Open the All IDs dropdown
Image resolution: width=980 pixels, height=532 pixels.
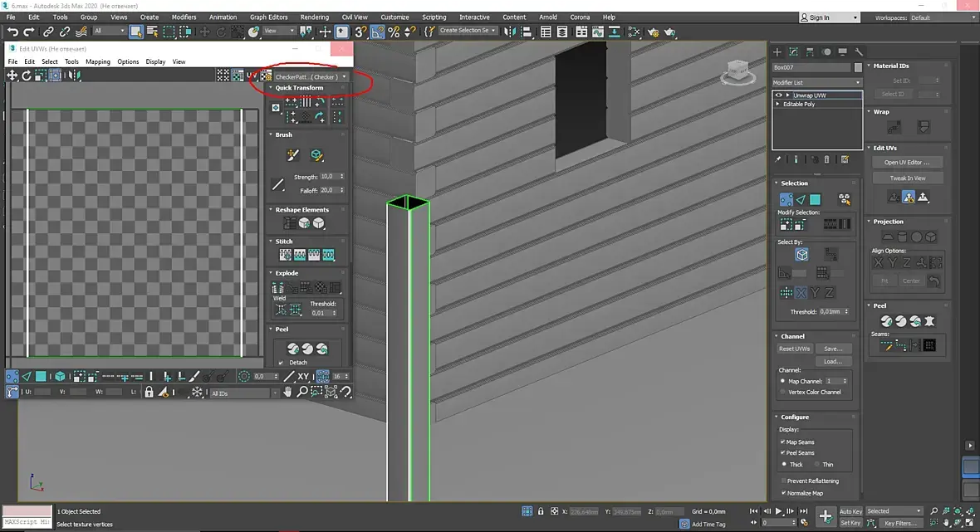tap(243, 393)
